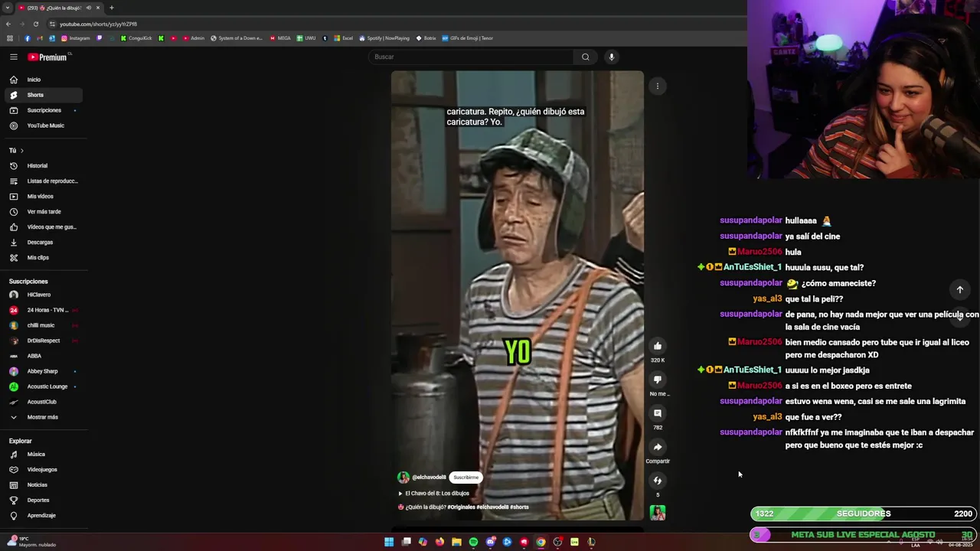Open the Short's sound thumbnail
The image size is (980, 551).
[658, 513]
